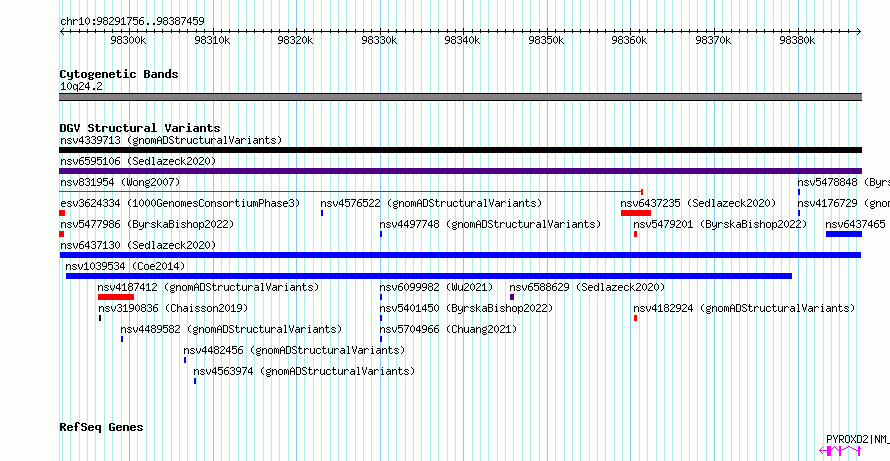Screen dimensions: 890x461
Task: Click the nsv831954 thin red variant line
Action: pyautogui.click(x=351, y=192)
